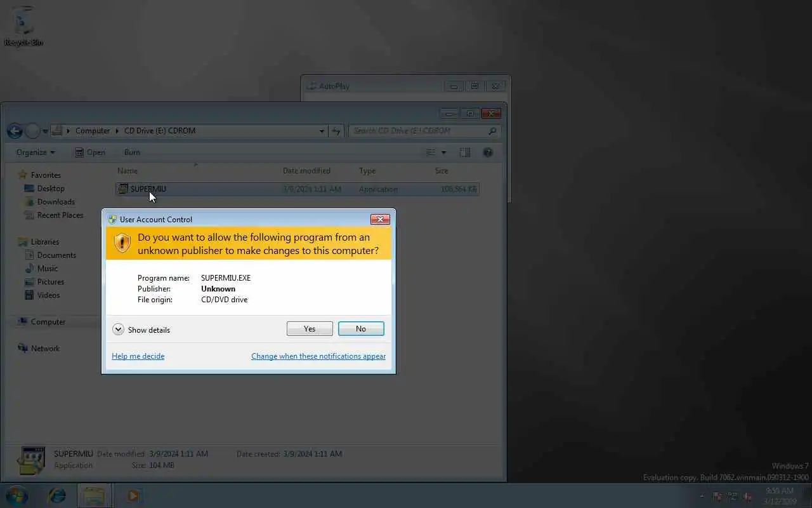Show hidden tray icons arrow
The height and width of the screenshot is (508, 812).
pyautogui.click(x=701, y=497)
